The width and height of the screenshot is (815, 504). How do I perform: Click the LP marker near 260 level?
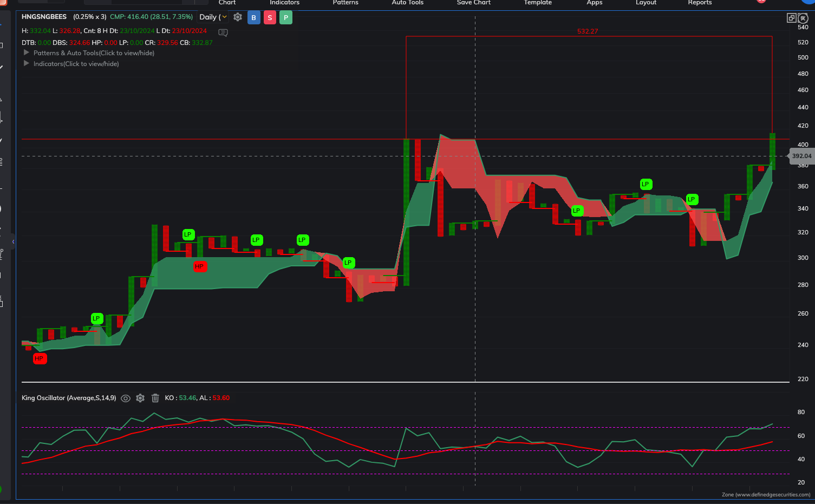96,318
